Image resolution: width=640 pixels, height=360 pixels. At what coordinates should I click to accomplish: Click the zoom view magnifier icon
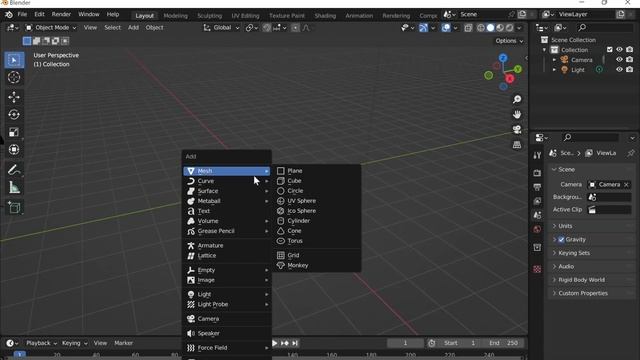517,99
